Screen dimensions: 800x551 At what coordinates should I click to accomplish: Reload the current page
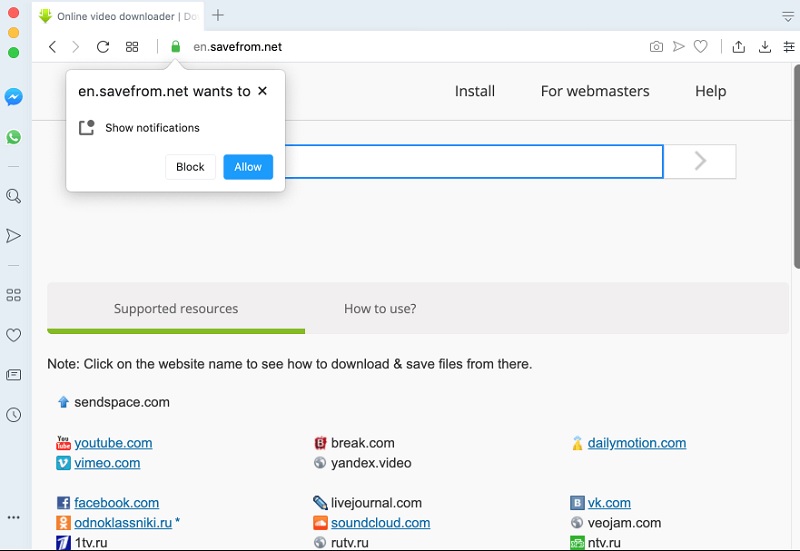(x=103, y=47)
